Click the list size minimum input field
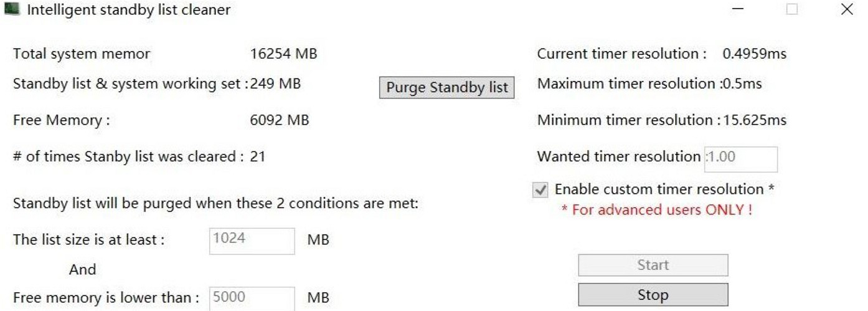Viewport: 868px width, 311px height. (252, 241)
